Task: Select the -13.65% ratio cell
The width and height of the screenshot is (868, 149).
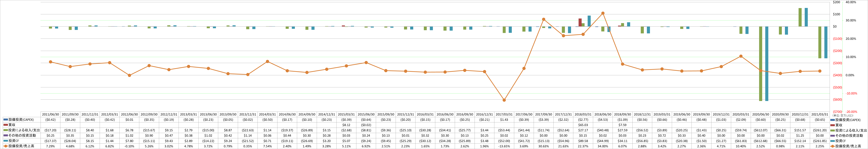Action: pos(504,146)
